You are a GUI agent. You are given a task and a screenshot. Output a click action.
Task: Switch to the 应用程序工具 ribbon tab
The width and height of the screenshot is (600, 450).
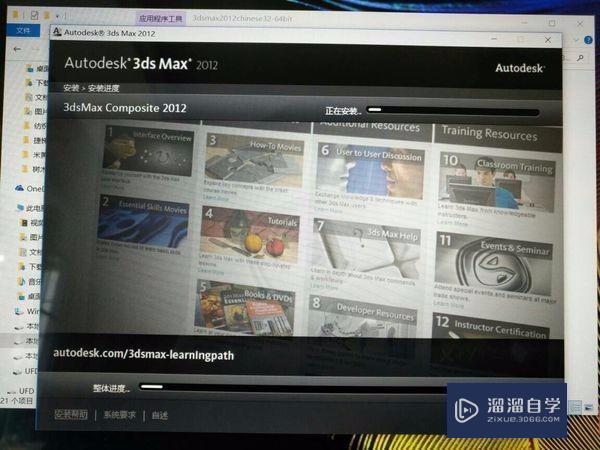(160, 18)
